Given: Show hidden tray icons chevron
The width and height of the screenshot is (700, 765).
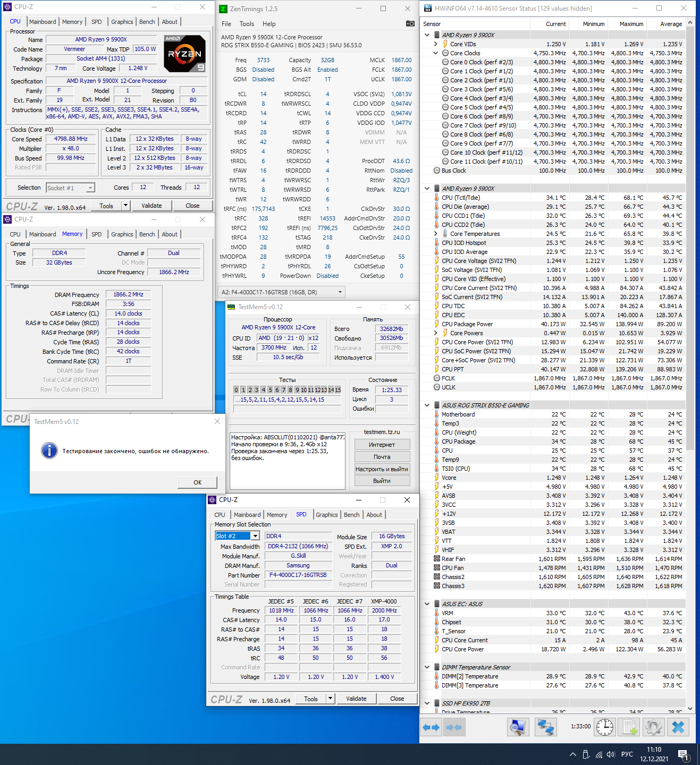Looking at the screenshot, I should tap(572, 754).
